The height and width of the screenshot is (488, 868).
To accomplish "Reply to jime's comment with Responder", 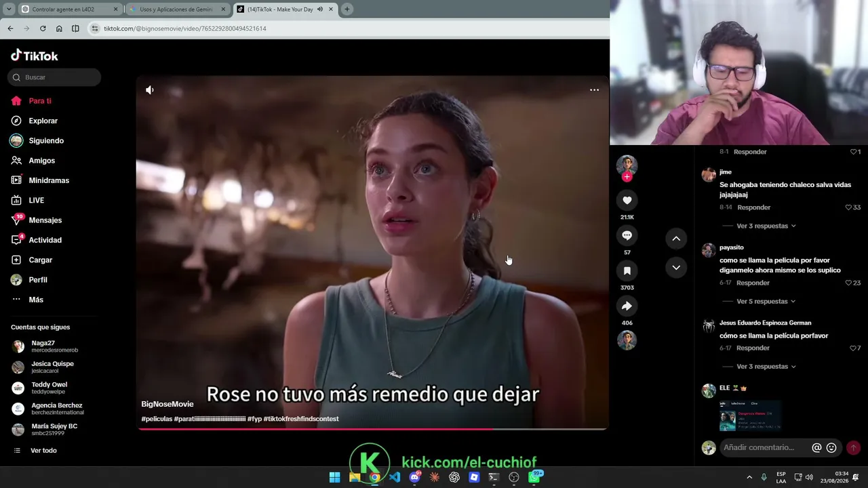I will pos(754,207).
